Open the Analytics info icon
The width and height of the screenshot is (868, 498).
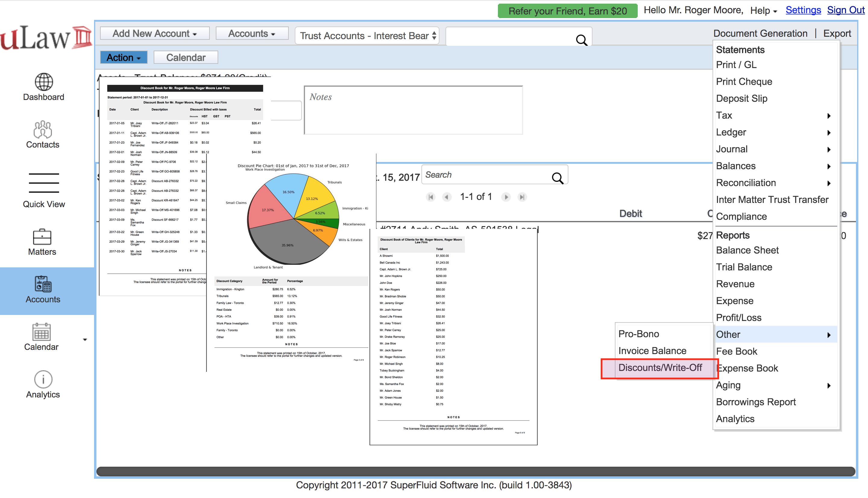(43, 380)
